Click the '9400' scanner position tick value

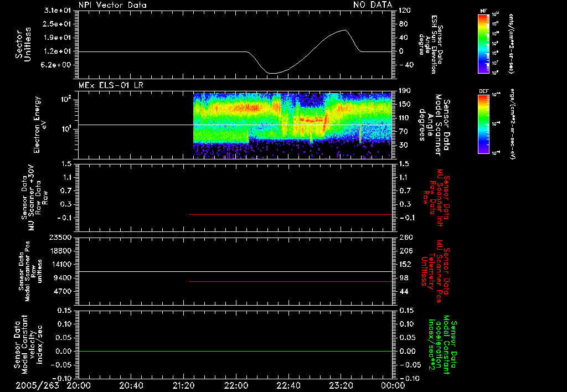(x=62, y=278)
